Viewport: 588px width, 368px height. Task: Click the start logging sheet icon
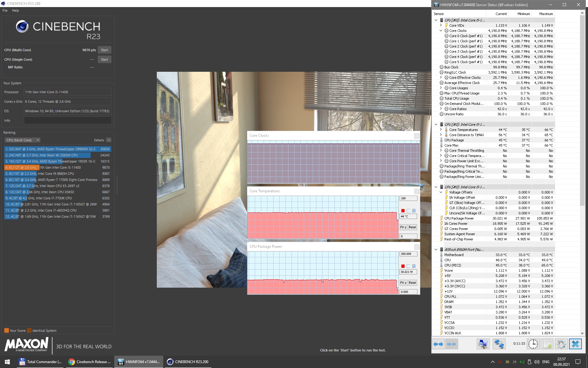pos(547,344)
